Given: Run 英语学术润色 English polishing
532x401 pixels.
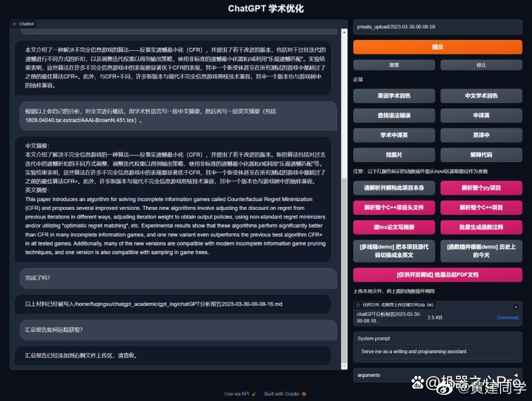Looking at the screenshot, I should [394, 96].
